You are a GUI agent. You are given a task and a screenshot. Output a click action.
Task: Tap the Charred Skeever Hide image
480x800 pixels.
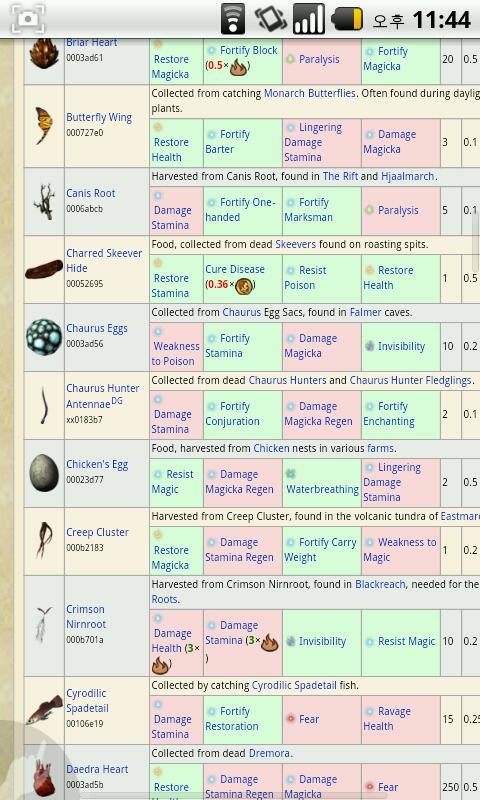(x=44, y=269)
